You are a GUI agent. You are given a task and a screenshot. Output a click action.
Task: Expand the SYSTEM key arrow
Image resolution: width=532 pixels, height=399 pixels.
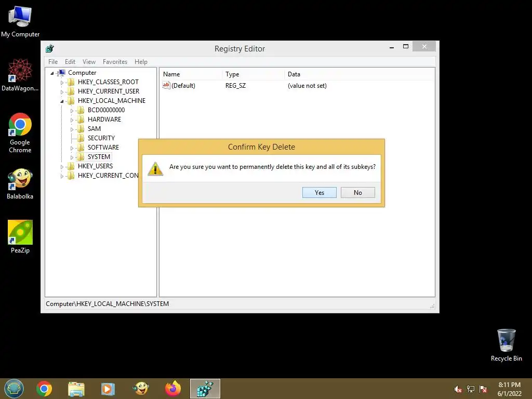coord(72,157)
